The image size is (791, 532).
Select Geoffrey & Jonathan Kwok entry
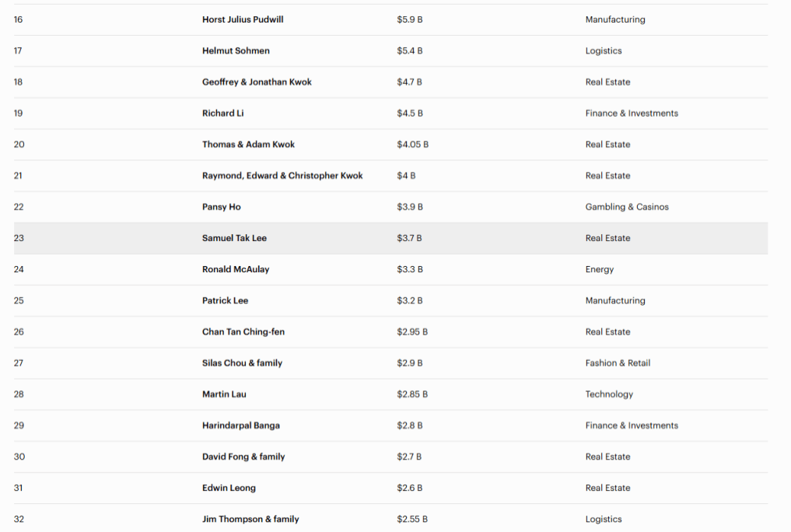257,82
